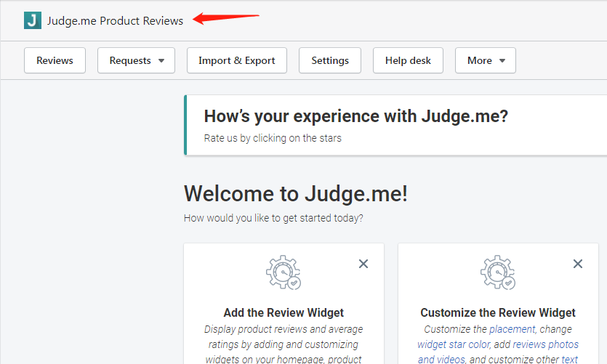The width and height of the screenshot is (607, 364).
Task: Open Import & Export page
Action: pyautogui.click(x=237, y=60)
